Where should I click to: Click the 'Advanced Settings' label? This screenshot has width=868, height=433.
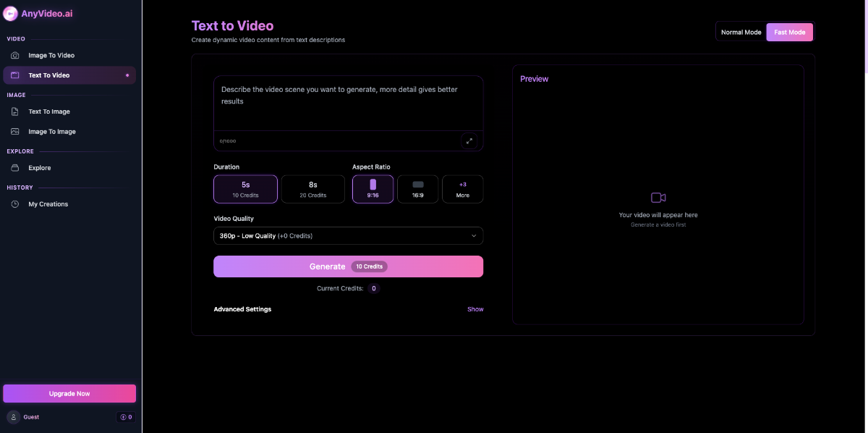[242, 309]
